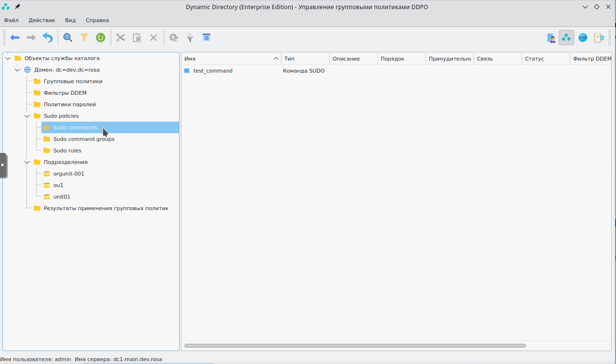Select Sudo rules in the tree
Viewport: 616px width, 364px height.
67,151
